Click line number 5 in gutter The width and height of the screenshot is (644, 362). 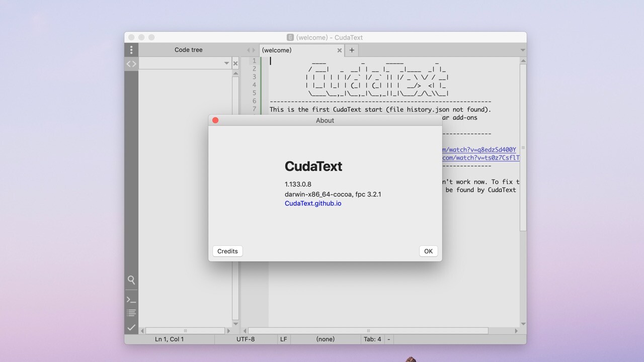(255, 93)
